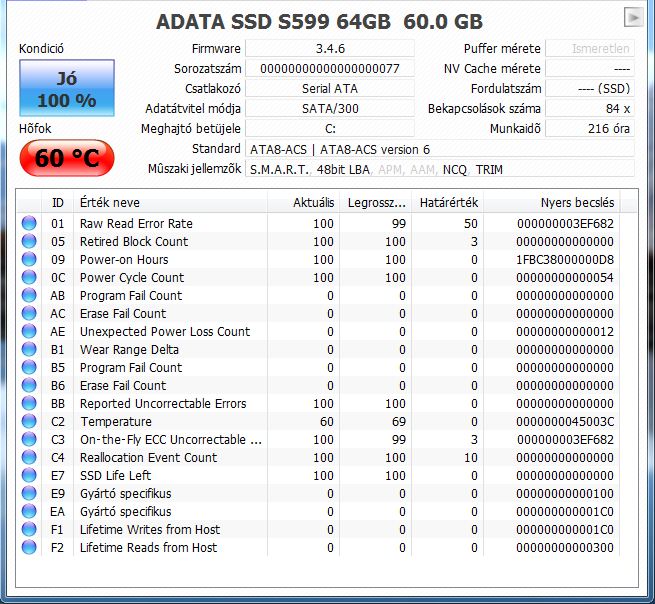Click status circle of B5 Program Fail Count
Screen dimensions: 655x604
coord(29,367)
